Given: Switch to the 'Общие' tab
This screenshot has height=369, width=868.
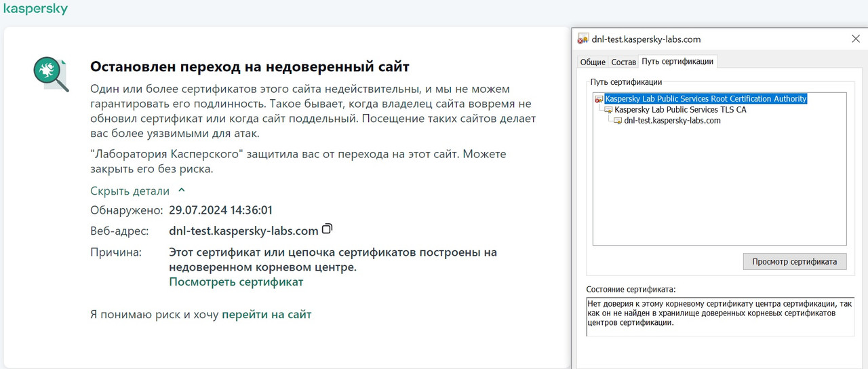Looking at the screenshot, I should click(x=593, y=62).
